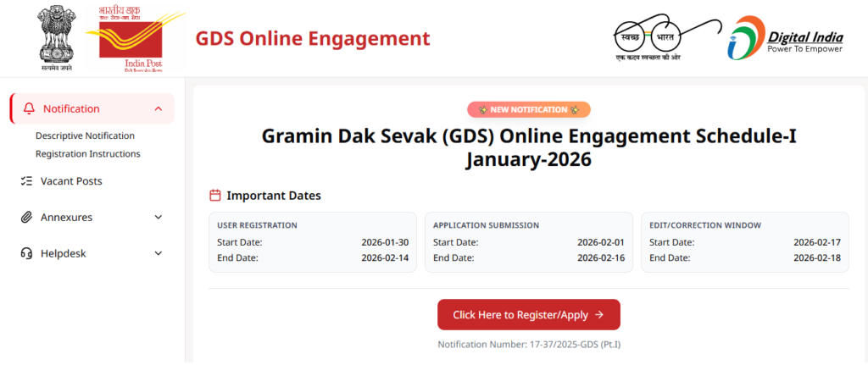Expand the Helpdesk menu chevron
The image size is (868, 365).
[159, 254]
